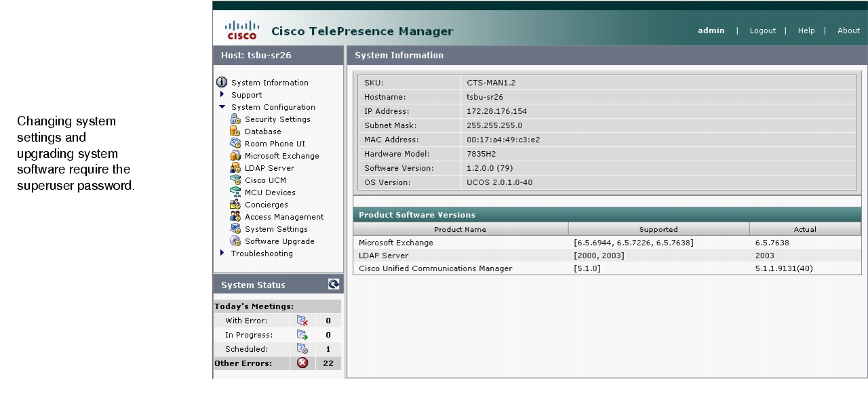Open Software Upgrade page
Image resolution: width=868 pixels, height=406 pixels.
pyautogui.click(x=279, y=241)
